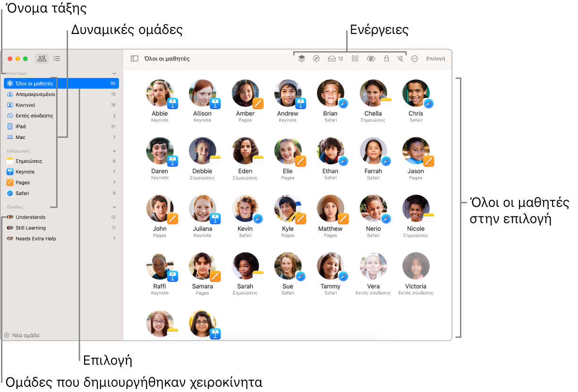Click Νέα ομάδα to add group
This screenshot has width=578, height=392.
point(22,335)
